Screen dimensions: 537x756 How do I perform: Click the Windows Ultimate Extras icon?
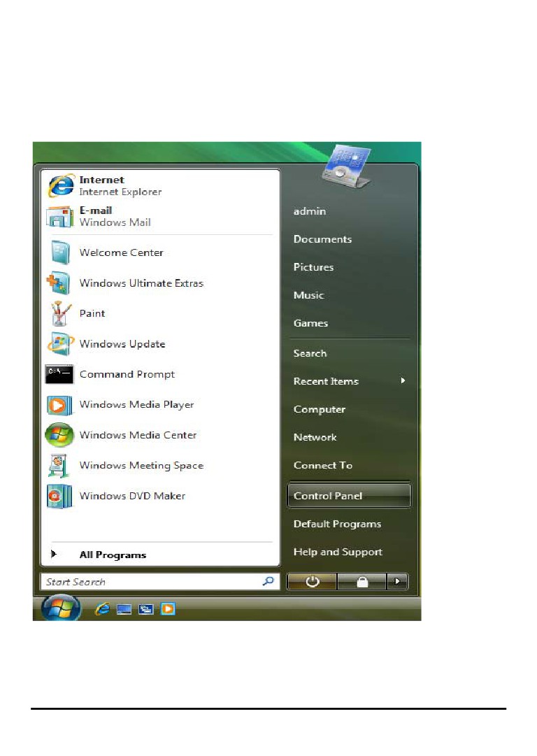(x=59, y=283)
